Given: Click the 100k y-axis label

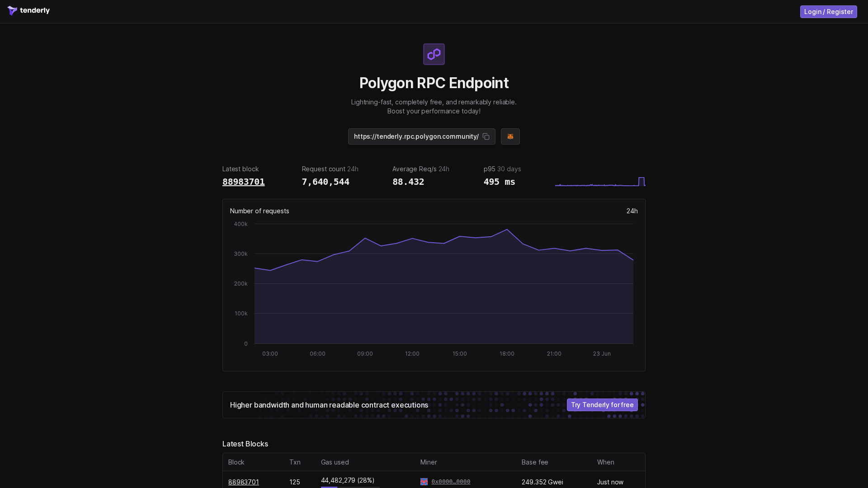Looking at the screenshot, I should pyautogui.click(x=241, y=314).
